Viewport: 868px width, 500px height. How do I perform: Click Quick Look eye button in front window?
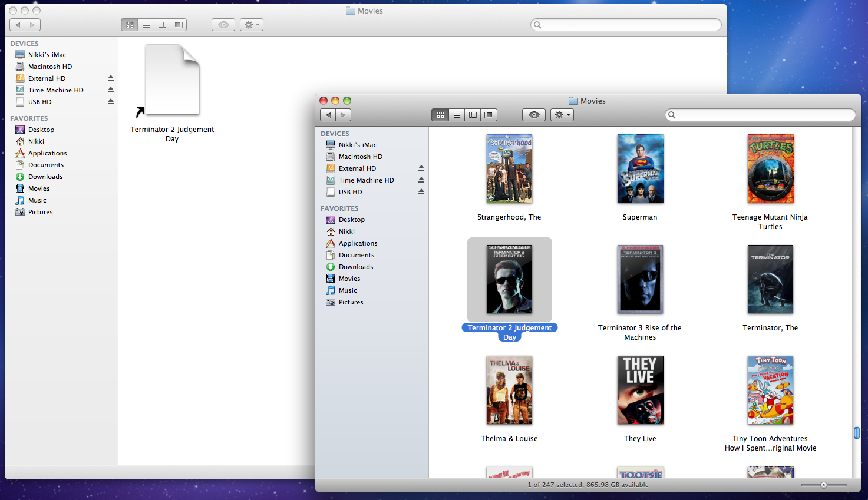534,115
